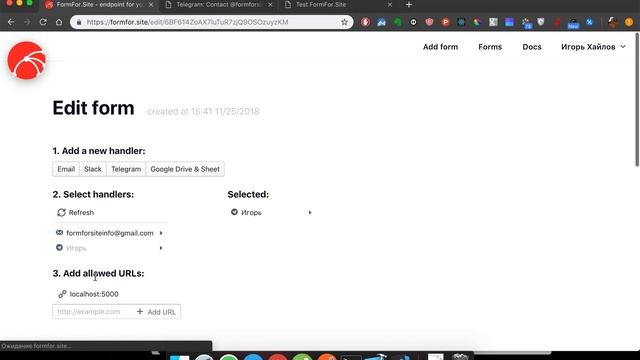Click the chain link icon beside localhost:5000
The width and height of the screenshot is (640, 360).
(62, 294)
